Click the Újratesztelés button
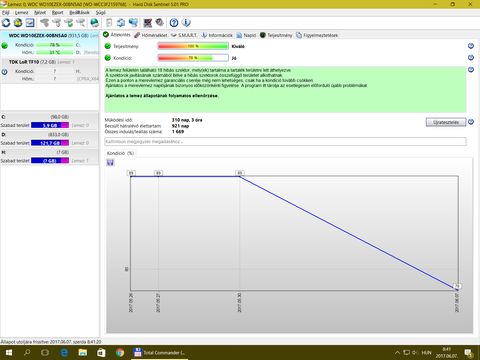Screen dimensions: 480x360 point(446,122)
